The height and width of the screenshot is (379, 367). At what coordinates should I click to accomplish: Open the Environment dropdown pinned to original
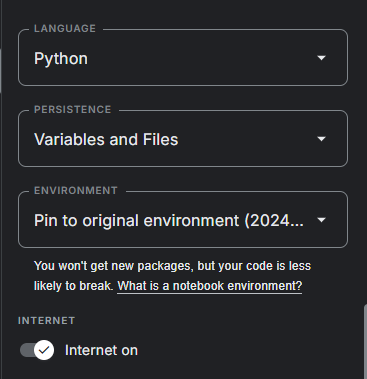tap(183, 220)
